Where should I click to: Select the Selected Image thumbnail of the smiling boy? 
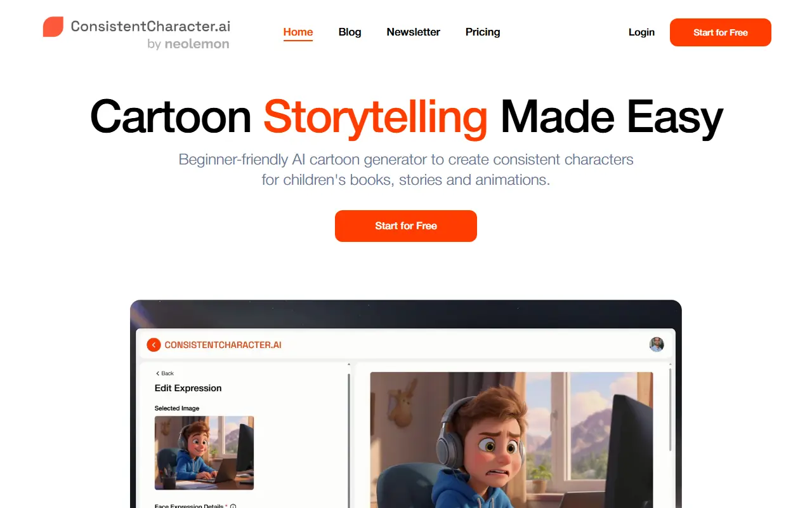[x=204, y=453]
